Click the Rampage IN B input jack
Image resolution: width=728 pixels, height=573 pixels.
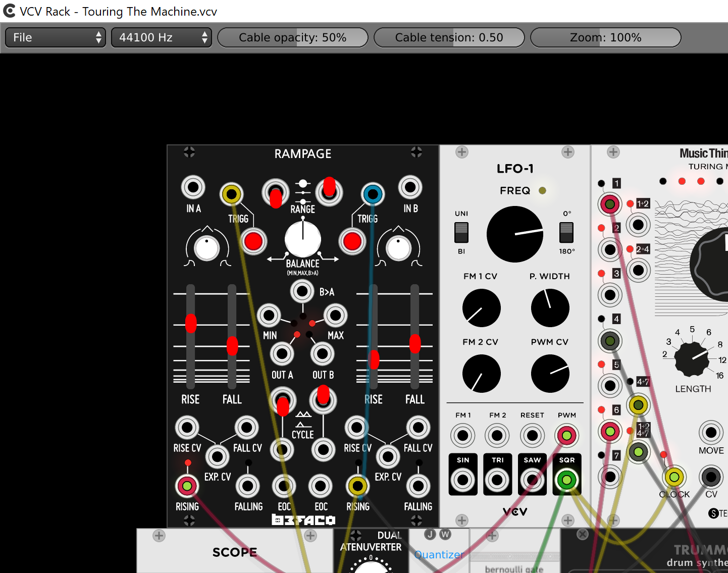(410, 187)
